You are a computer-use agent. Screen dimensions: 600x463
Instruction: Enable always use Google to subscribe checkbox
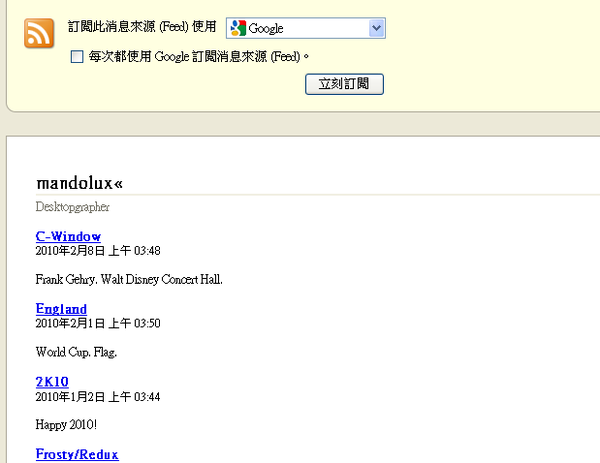tap(77, 57)
